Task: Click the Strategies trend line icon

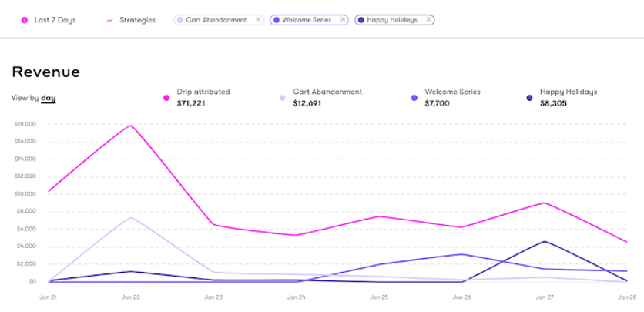Action: tap(109, 20)
